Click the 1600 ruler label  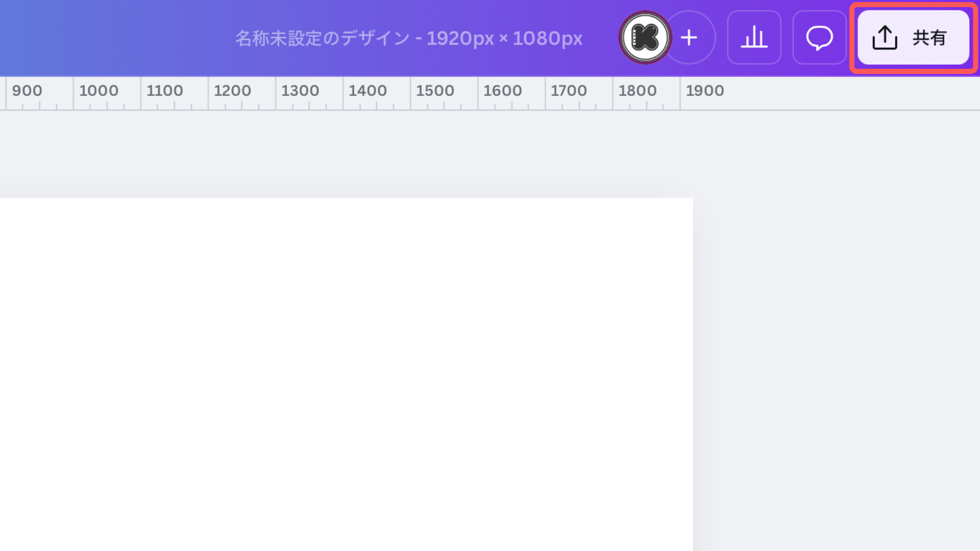coord(503,91)
